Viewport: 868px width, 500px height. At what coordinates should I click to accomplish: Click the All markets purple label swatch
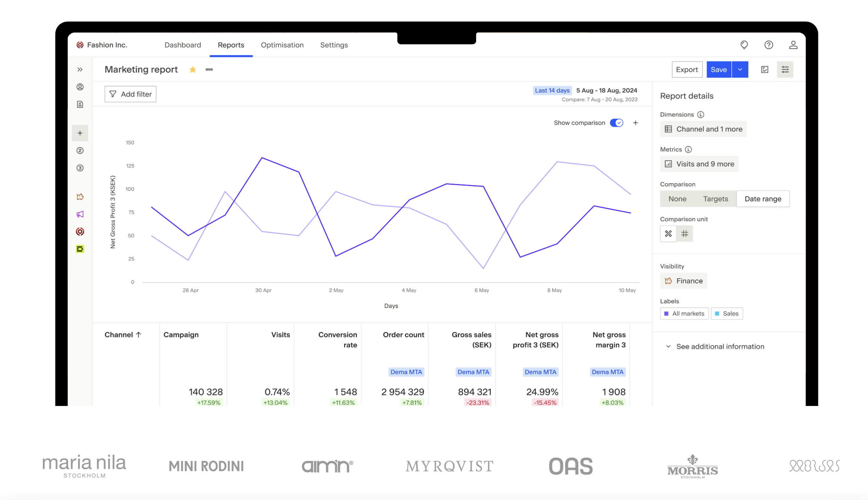tap(666, 314)
